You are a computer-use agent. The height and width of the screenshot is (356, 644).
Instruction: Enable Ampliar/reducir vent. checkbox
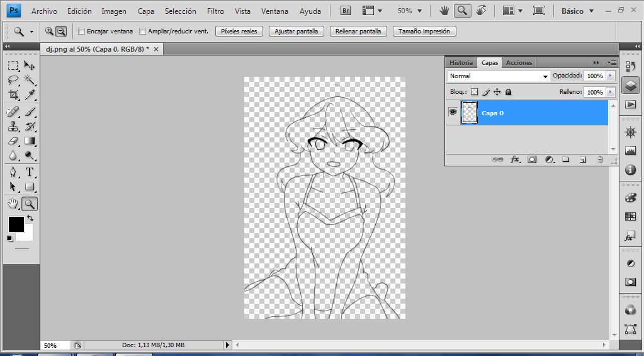142,31
